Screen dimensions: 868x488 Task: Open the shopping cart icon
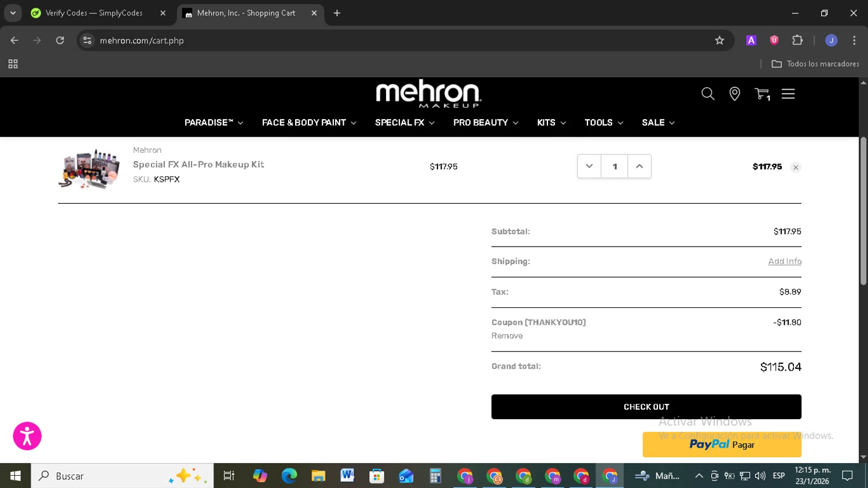coord(762,94)
